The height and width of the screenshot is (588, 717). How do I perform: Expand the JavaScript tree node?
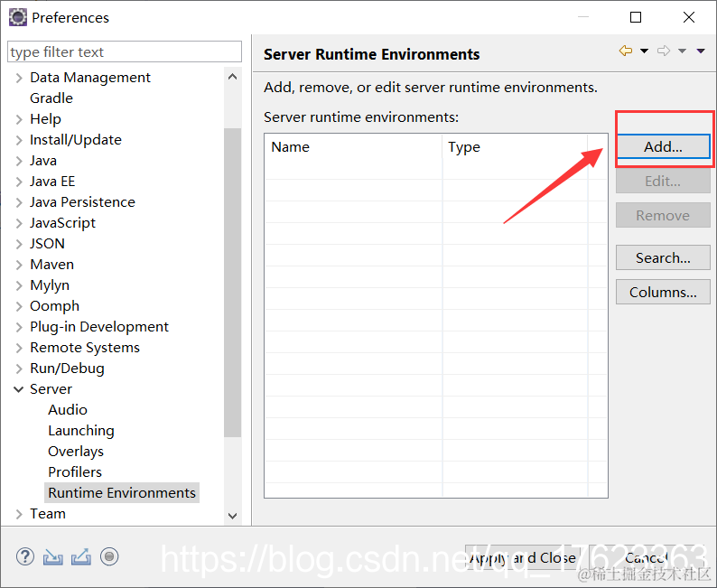[19, 223]
